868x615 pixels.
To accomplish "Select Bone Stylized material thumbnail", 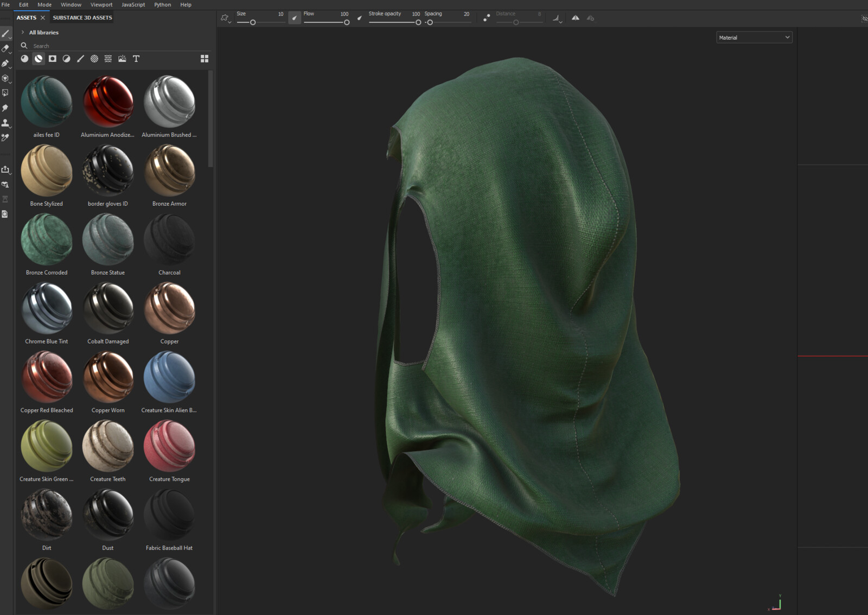I will pos(47,170).
